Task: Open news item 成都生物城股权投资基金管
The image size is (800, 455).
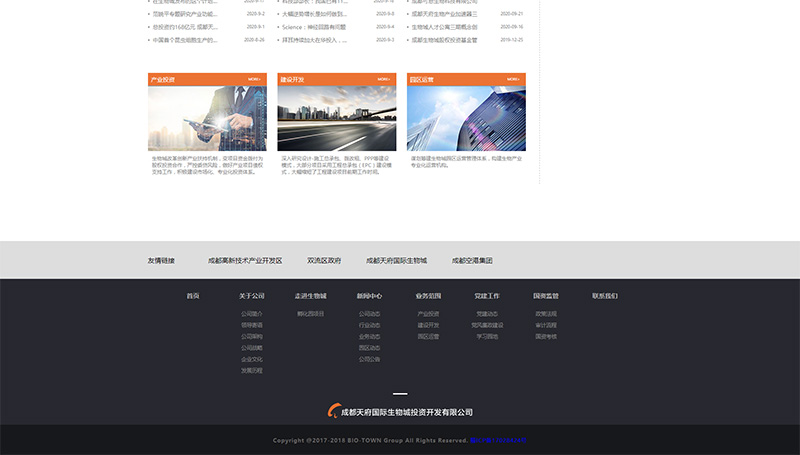Action: click(444, 40)
